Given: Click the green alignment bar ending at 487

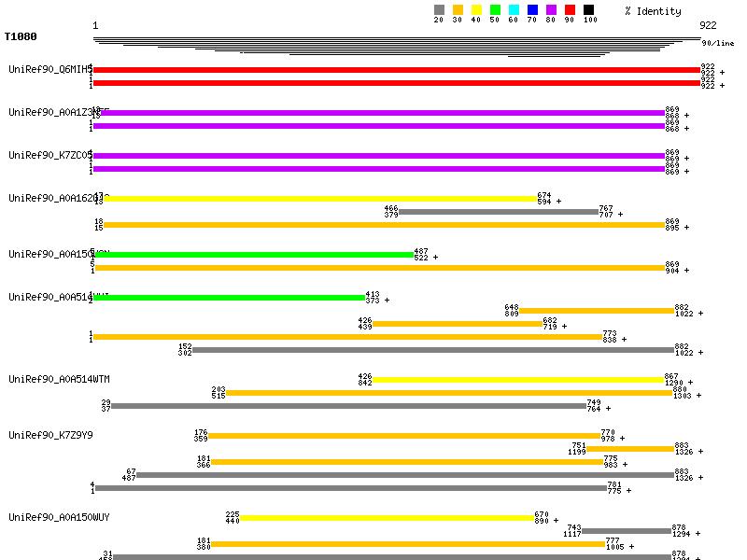Looking at the screenshot, I should click(253, 254).
